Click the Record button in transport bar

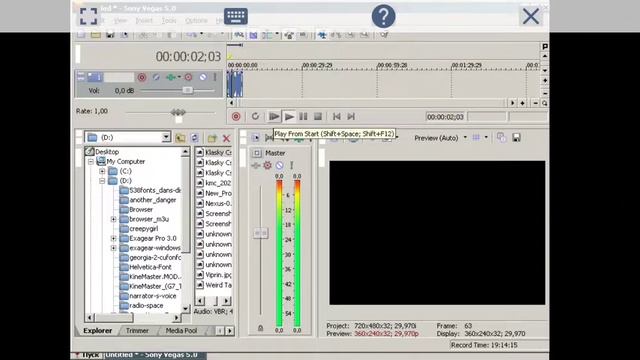point(236,117)
